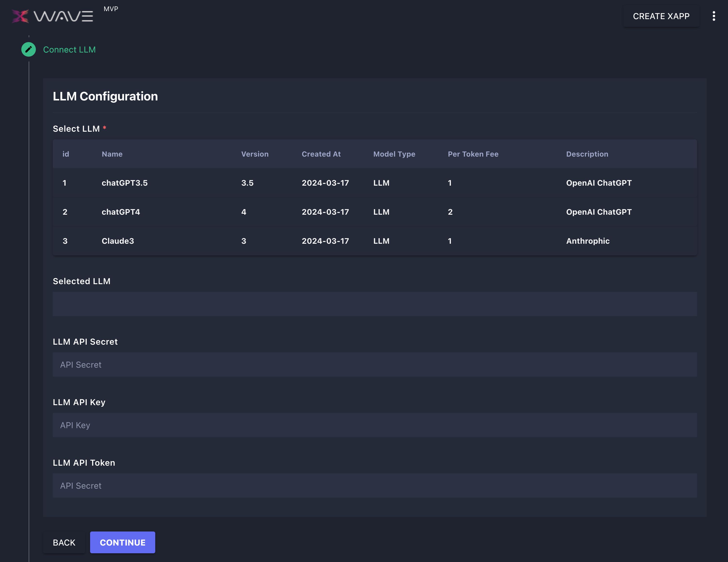The image size is (728, 562).
Task: Sort by the Model Type column header
Action: click(394, 154)
